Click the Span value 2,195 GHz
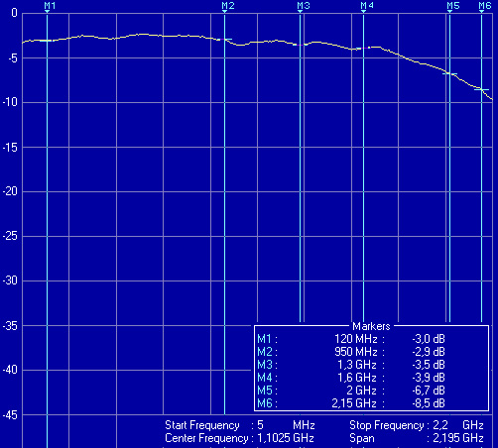 [x=458, y=438]
